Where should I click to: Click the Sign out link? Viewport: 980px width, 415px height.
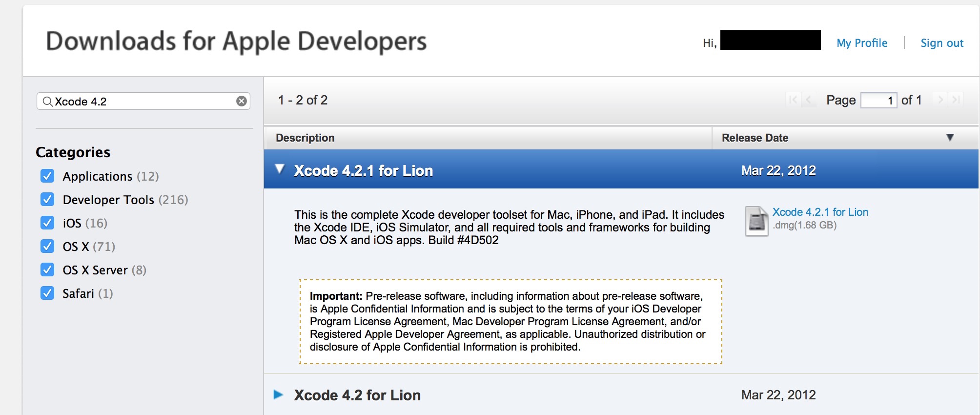[x=942, y=43]
